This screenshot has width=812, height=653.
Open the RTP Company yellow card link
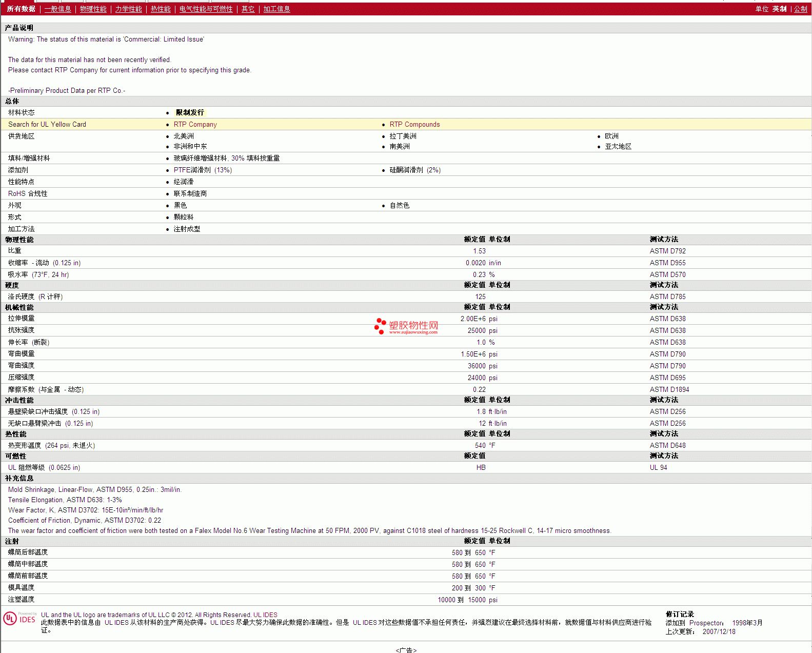(x=195, y=125)
